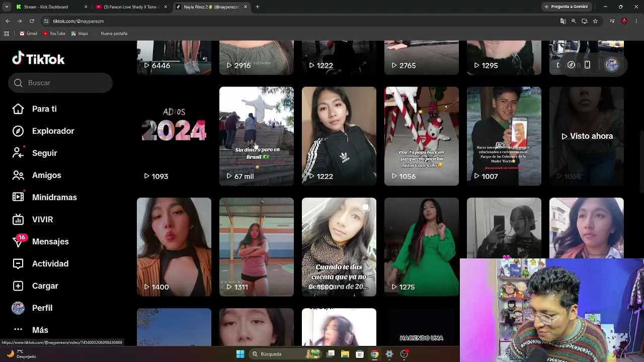Open the Windows Start menu
This screenshot has height=362, width=644.
click(x=240, y=354)
